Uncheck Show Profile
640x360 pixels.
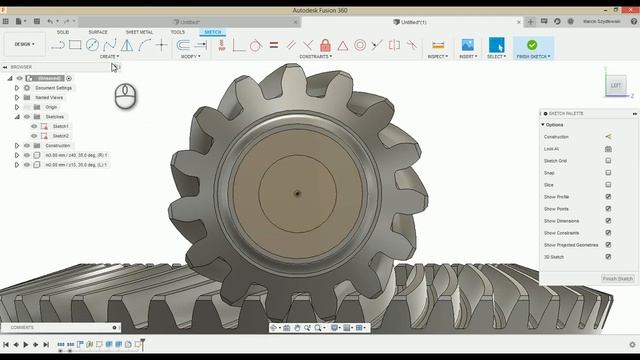click(608, 197)
